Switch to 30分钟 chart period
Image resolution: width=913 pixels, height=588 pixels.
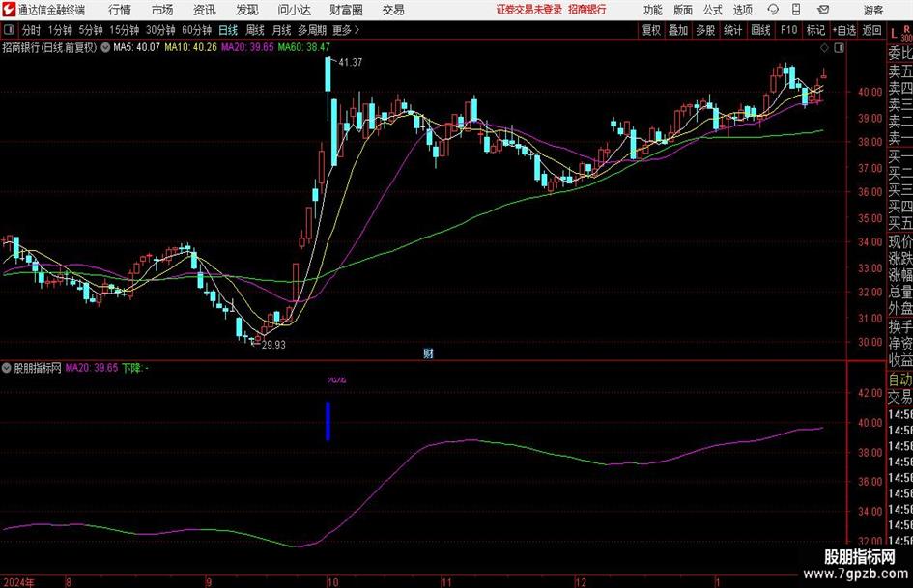click(x=160, y=30)
